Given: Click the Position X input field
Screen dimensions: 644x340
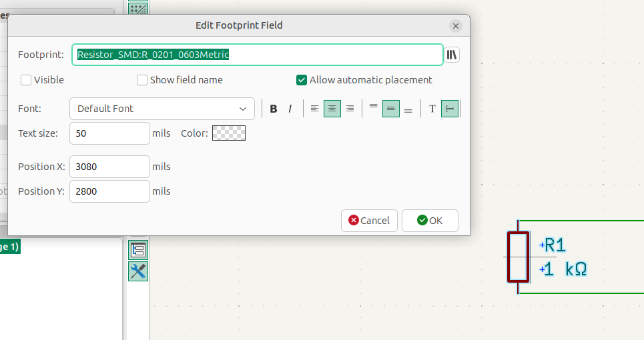Looking at the screenshot, I should coord(109,167).
